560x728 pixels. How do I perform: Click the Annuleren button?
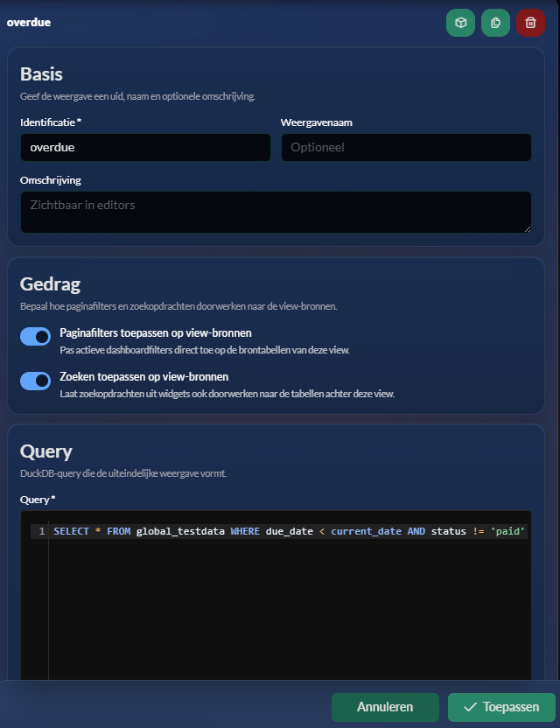[385, 707]
